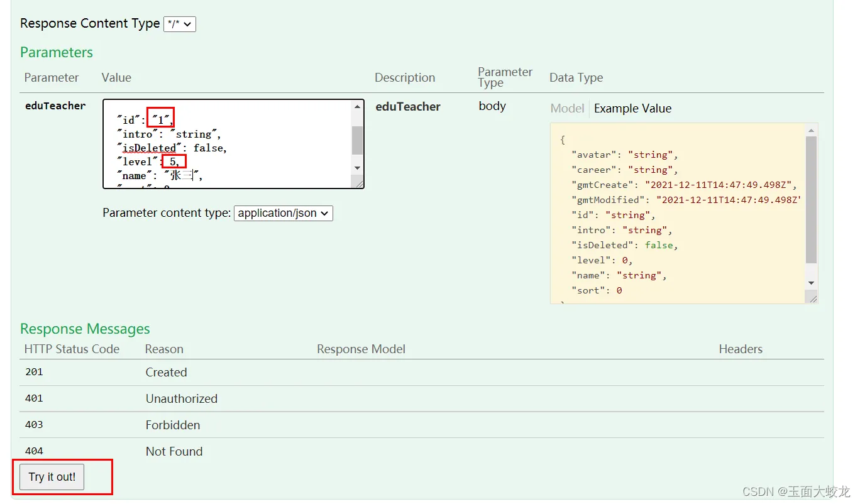Click the "name" line in textarea
Viewport: 860px width, 504px height.
pyautogui.click(x=160, y=176)
